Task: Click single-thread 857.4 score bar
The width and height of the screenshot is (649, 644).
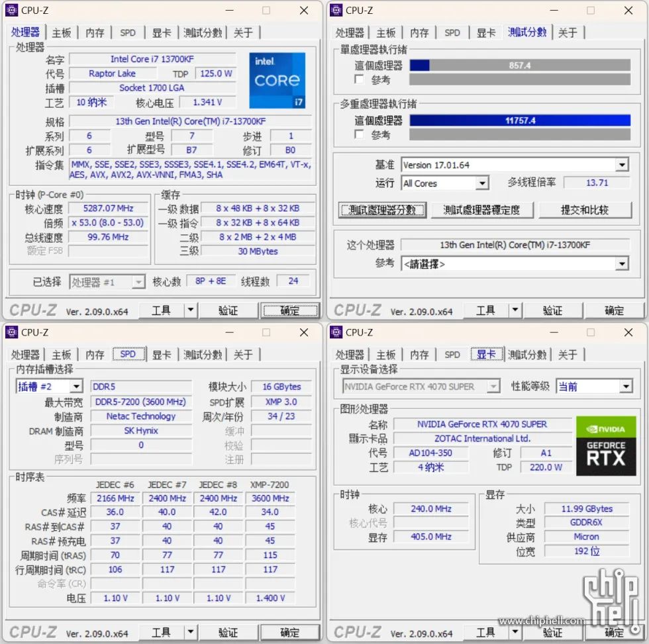Action: 520,66
